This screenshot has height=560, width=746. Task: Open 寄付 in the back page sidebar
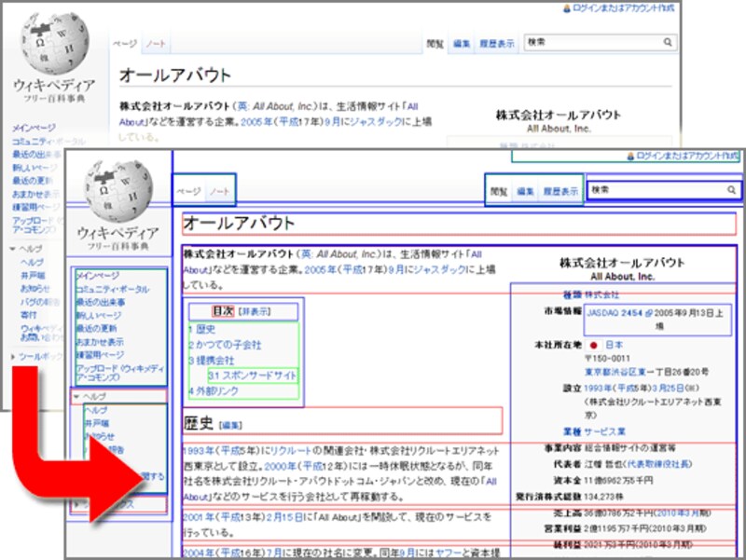pos(29,315)
